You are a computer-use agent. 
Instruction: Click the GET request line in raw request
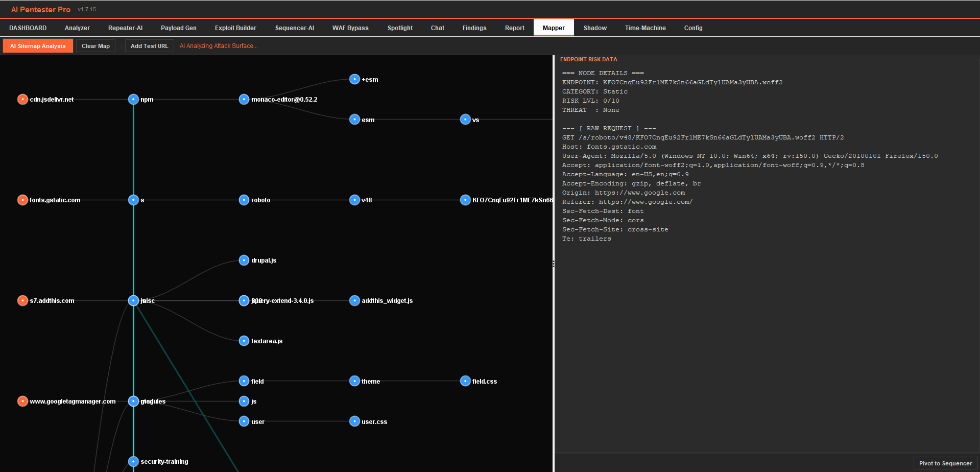tap(703, 137)
